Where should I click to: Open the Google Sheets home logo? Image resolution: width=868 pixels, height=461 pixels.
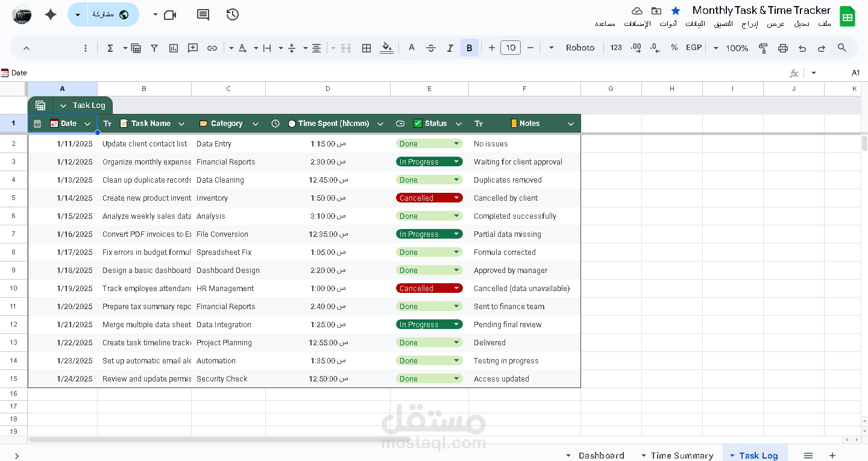848,17
